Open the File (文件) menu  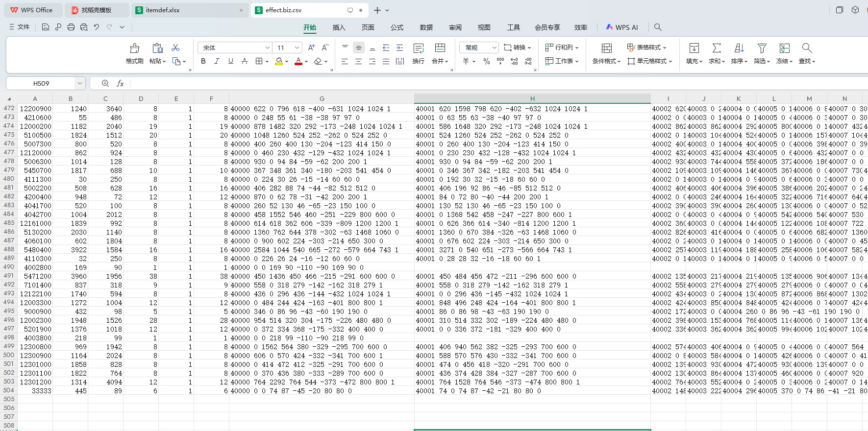pyautogui.click(x=20, y=27)
